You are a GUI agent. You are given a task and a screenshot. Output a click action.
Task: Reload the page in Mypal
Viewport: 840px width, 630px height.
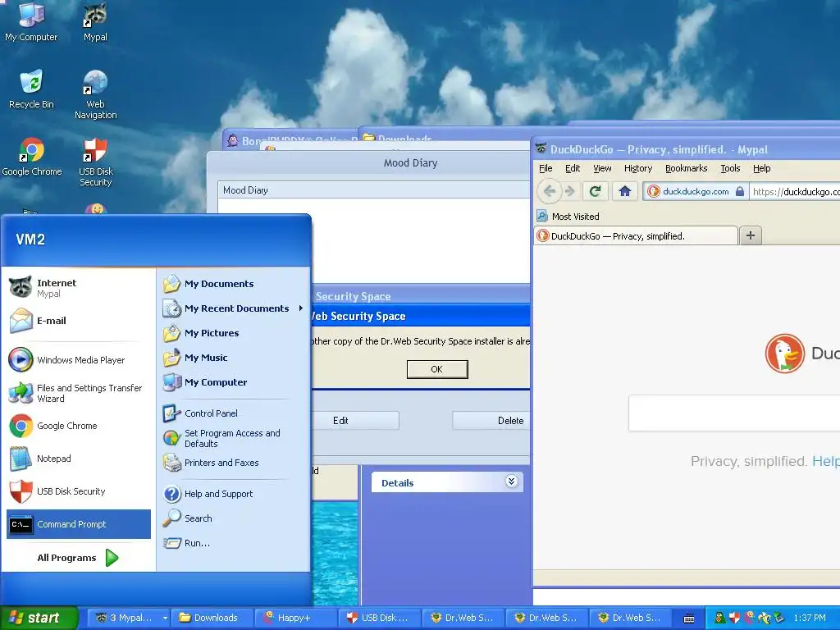[x=595, y=190]
